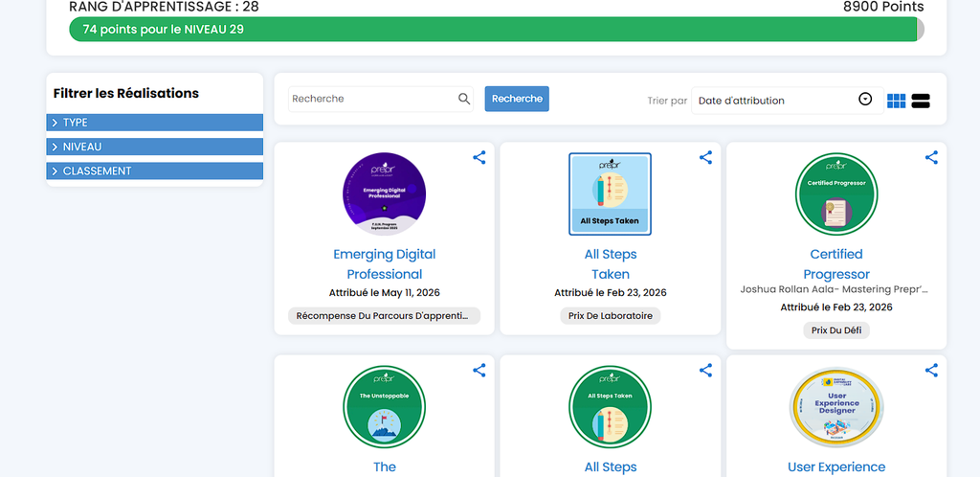Expand the TYPE filter

(x=154, y=123)
